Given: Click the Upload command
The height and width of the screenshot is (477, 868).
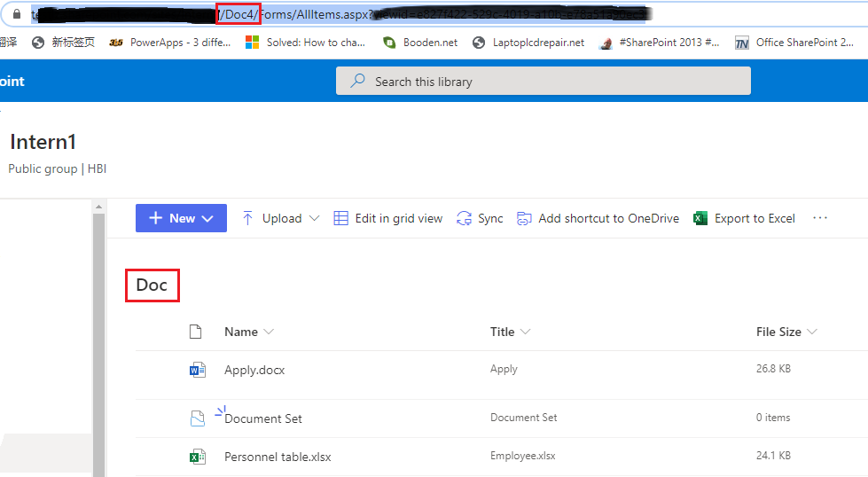Looking at the screenshot, I should point(280,219).
